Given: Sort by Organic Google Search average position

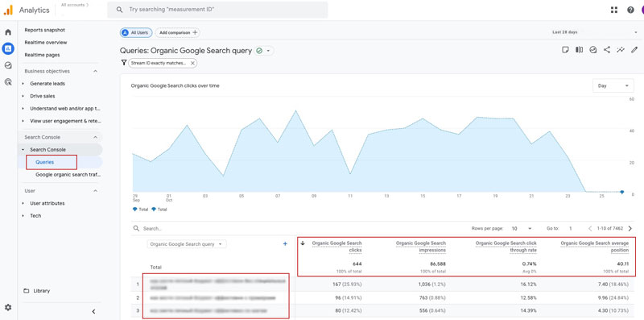Looking at the screenshot, I should 594,247.
